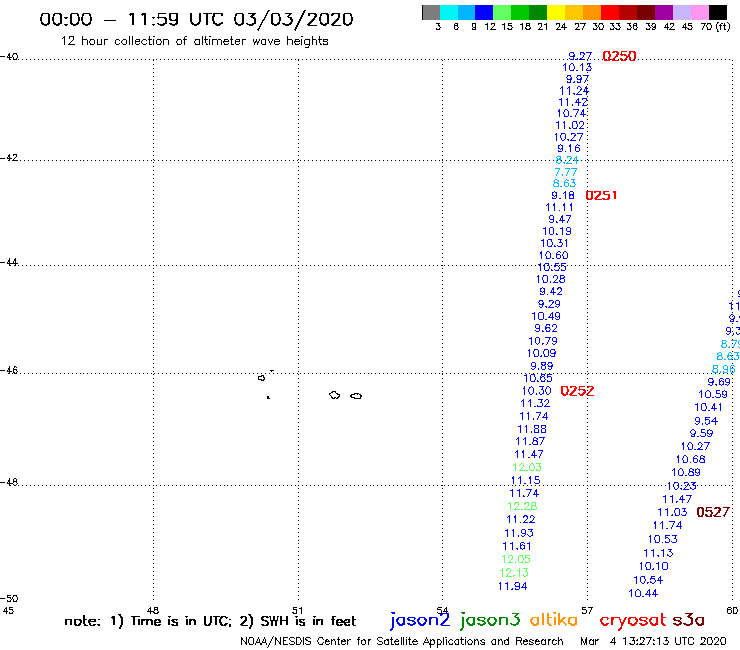Click the red time label 0250
The image size is (740, 650).
(x=619, y=56)
